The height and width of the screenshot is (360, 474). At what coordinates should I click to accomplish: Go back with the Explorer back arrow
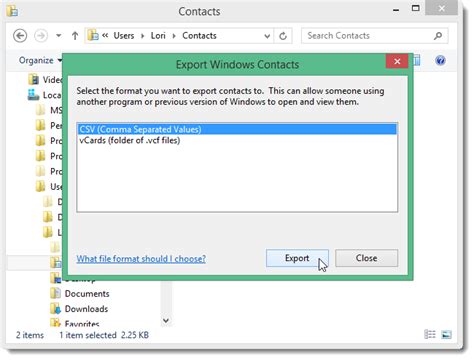coord(20,36)
